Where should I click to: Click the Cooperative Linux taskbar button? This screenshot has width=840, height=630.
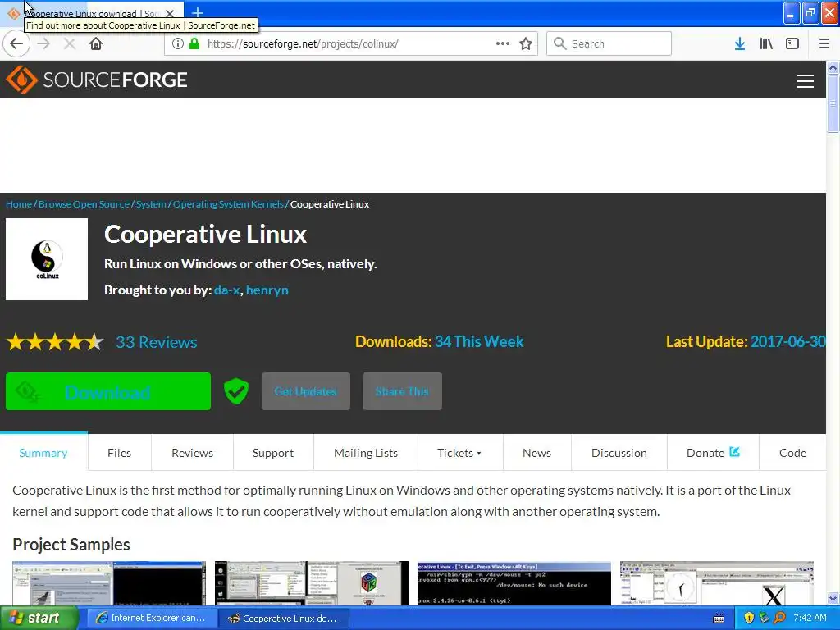coord(284,619)
